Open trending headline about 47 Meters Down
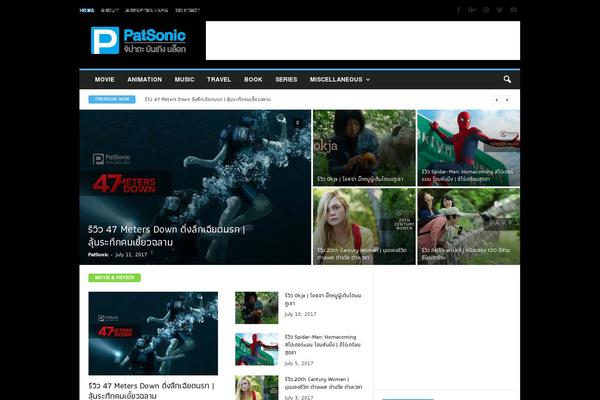Screen dimensions: 600x400 tap(207, 100)
